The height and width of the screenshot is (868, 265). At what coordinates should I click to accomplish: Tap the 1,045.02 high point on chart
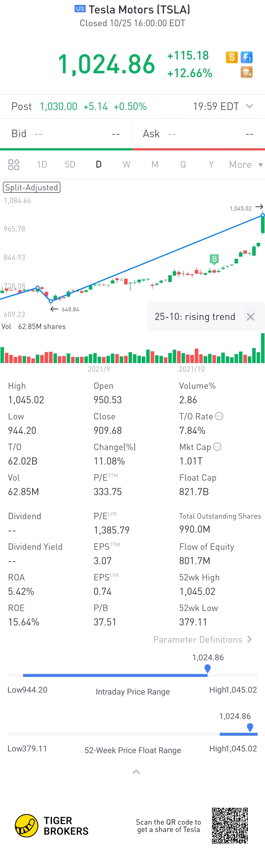point(263,215)
